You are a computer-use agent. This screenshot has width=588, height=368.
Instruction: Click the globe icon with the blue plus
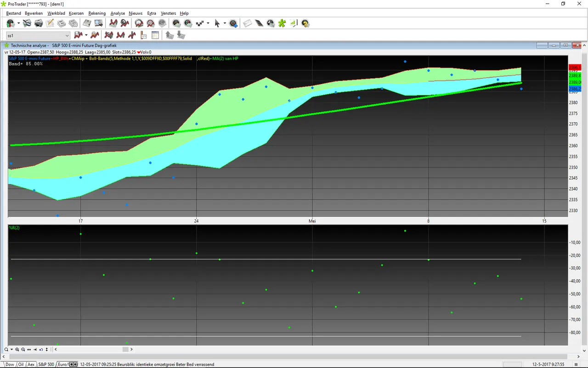tap(233, 23)
